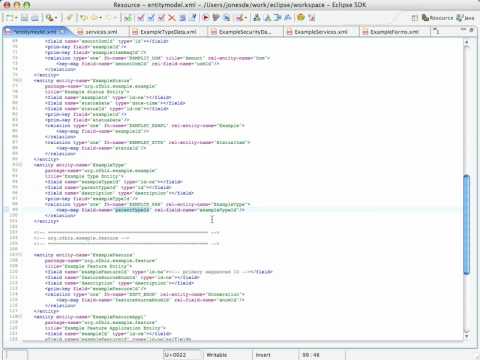Click the scrollbar bottom down arrow

coord(467,336)
